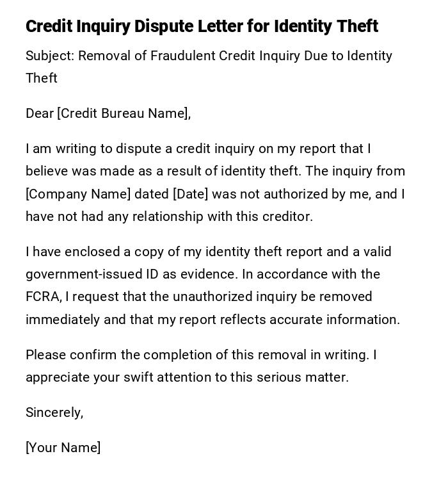Click the line starting immediately and that my report

(212, 320)
